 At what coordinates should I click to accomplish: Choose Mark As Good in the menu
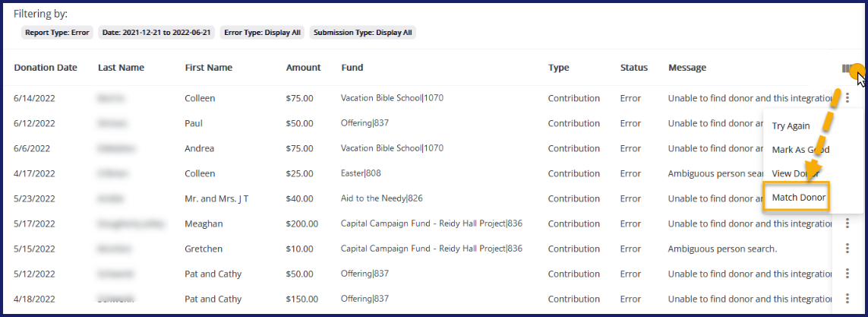pyautogui.click(x=800, y=150)
